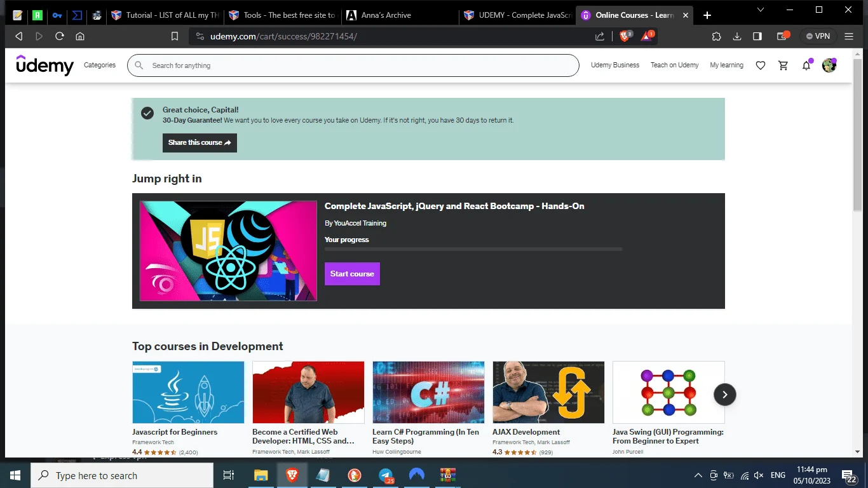868x488 pixels.
Task: Open Brave Shields lion icon
Action: (x=625, y=36)
